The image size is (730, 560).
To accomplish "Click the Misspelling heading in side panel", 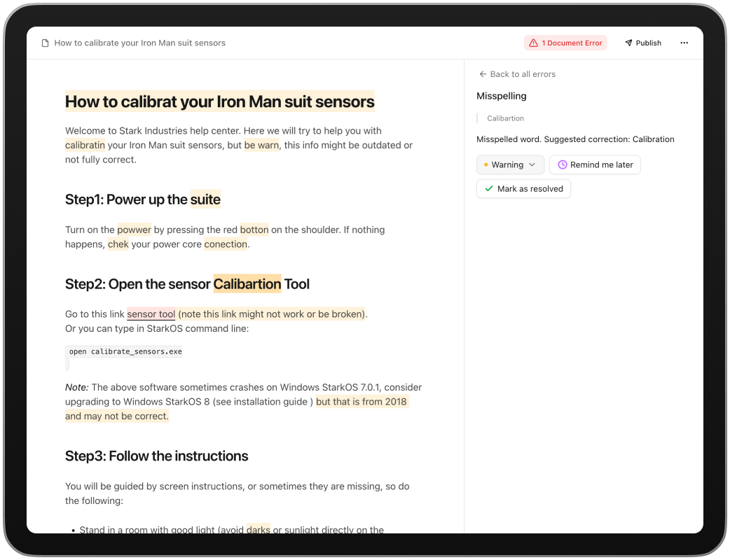I will [x=502, y=96].
